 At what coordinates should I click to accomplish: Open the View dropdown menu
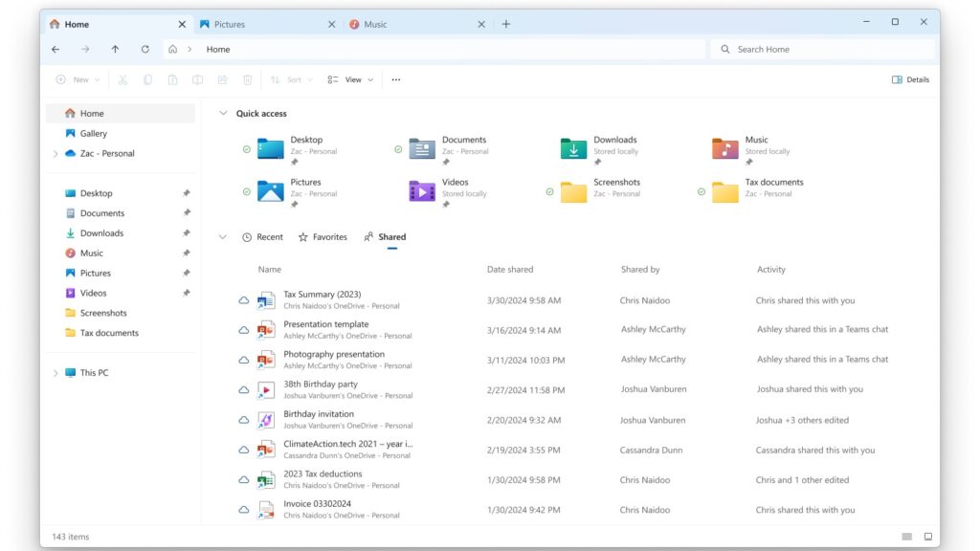(350, 79)
